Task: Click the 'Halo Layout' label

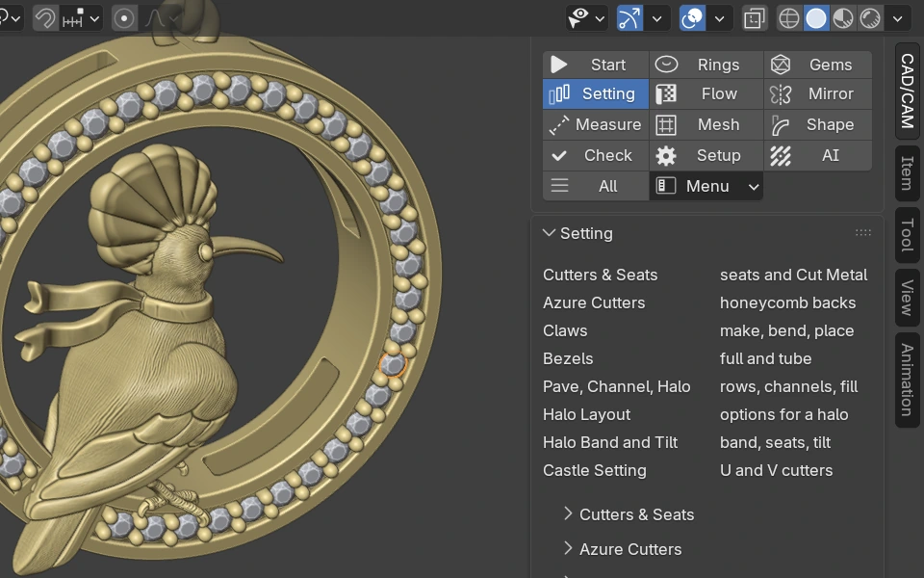Action: click(586, 414)
